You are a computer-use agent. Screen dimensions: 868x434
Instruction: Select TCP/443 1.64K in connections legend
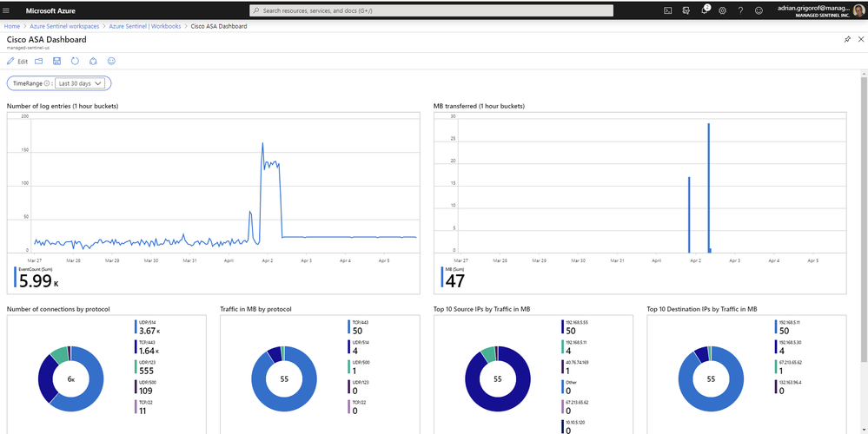click(x=147, y=348)
